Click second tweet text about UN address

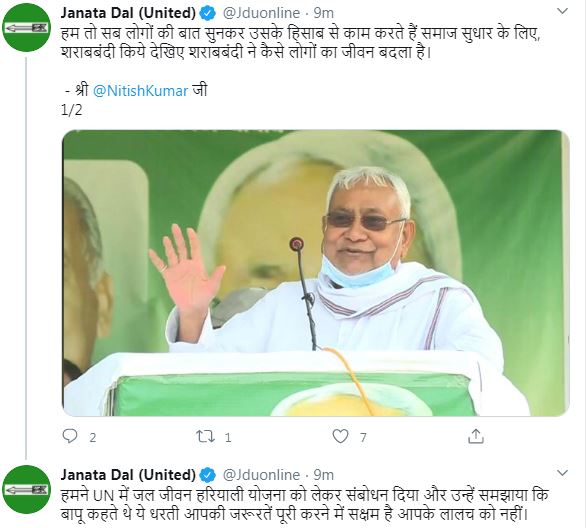(x=304, y=504)
